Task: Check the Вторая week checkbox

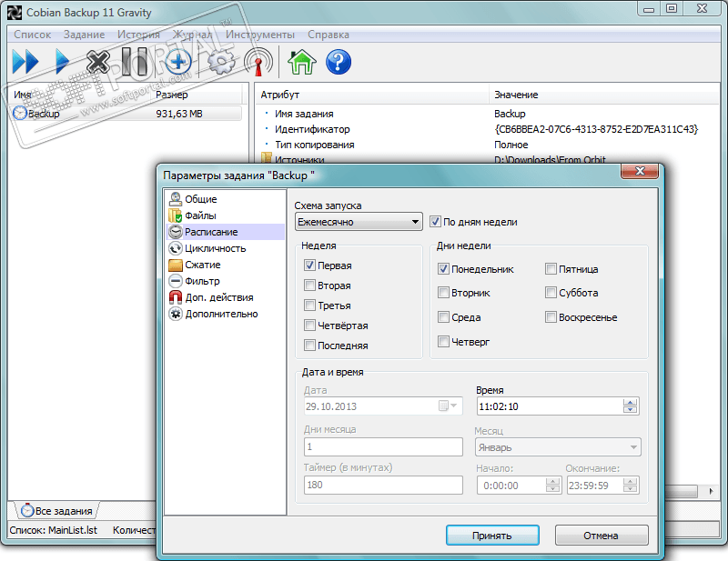Action: 309,285
